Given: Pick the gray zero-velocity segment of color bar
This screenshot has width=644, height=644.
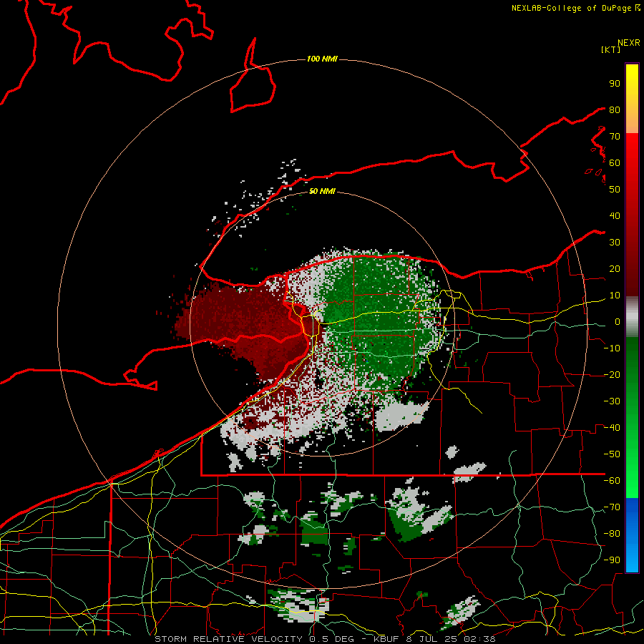Looking at the screenshot, I should 632,317.
